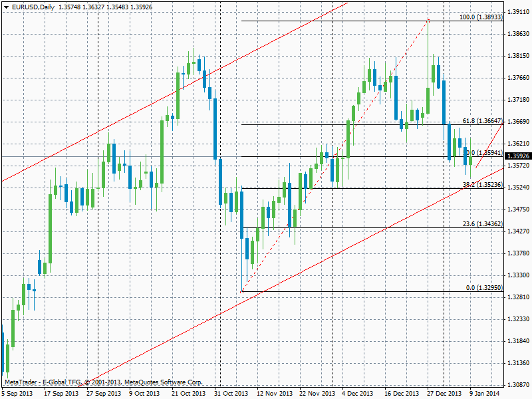Select the 31 Oct 2013 date label

231,393
